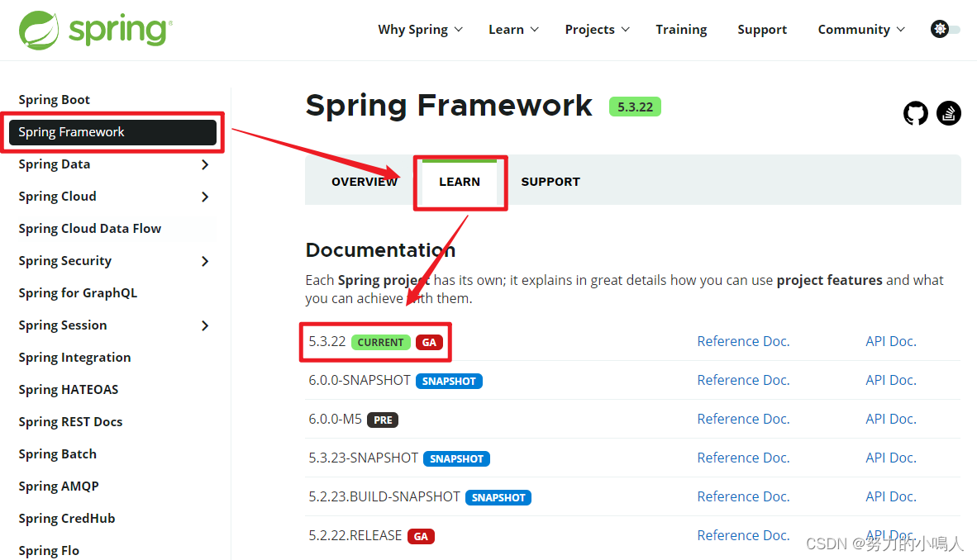The height and width of the screenshot is (560, 977).
Task: Click the SNAPSHOT badge on 5.2.23.BUILD-SNAPSHOT
Action: (x=498, y=498)
